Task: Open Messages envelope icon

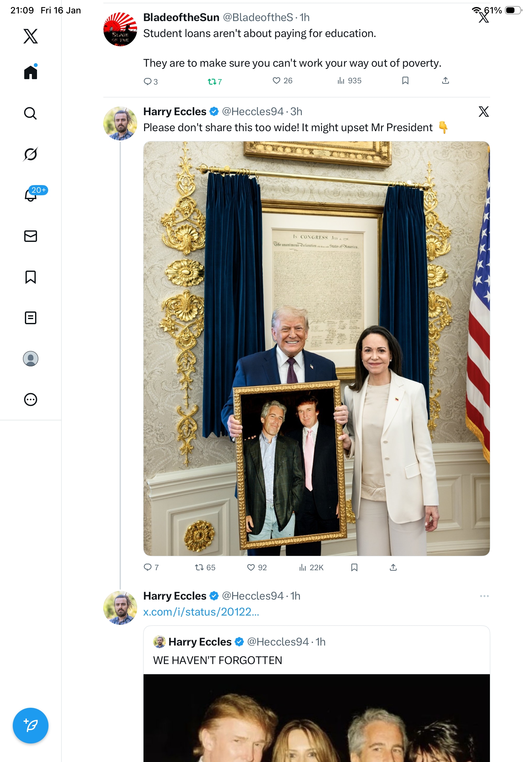Action: click(x=31, y=236)
